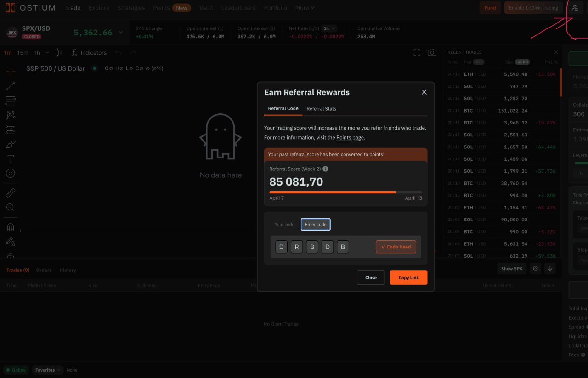Open the long position forecasting tool
This screenshot has height=378, width=588.
tap(11, 130)
